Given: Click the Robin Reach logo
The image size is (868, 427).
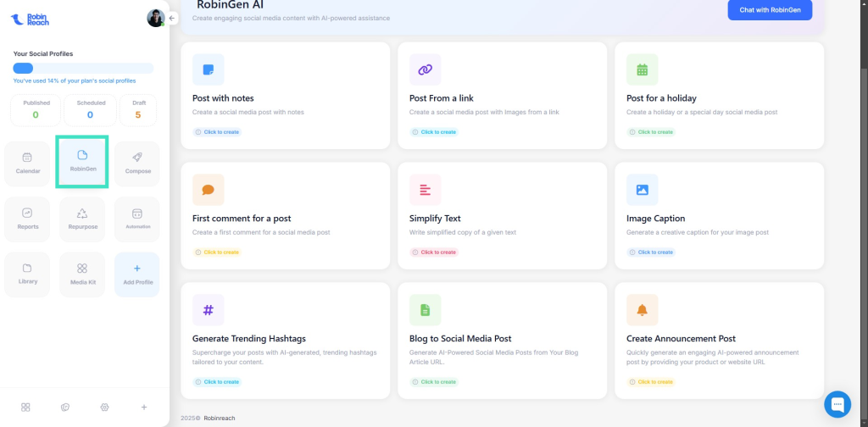Looking at the screenshot, I should point(30,19).
